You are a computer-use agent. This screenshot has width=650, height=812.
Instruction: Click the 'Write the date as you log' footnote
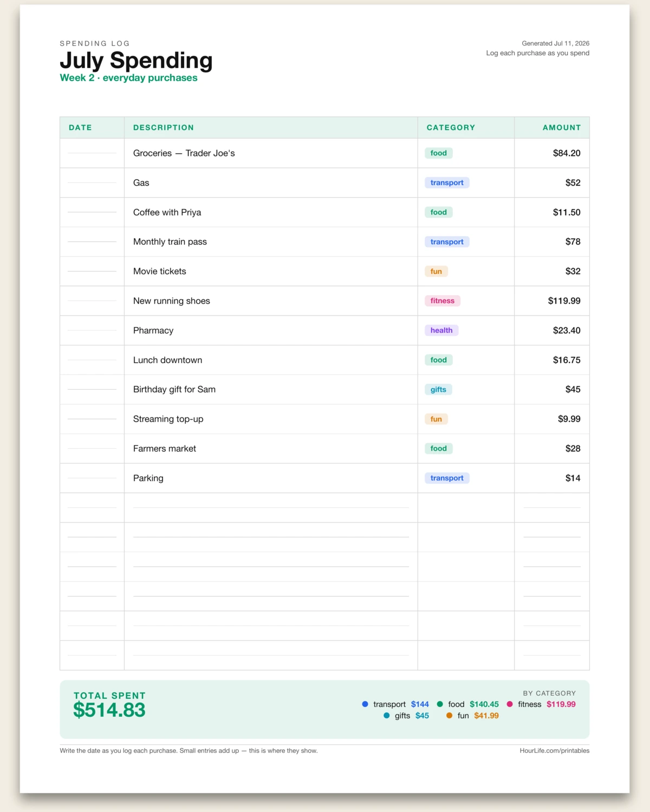tap(188, 751)
